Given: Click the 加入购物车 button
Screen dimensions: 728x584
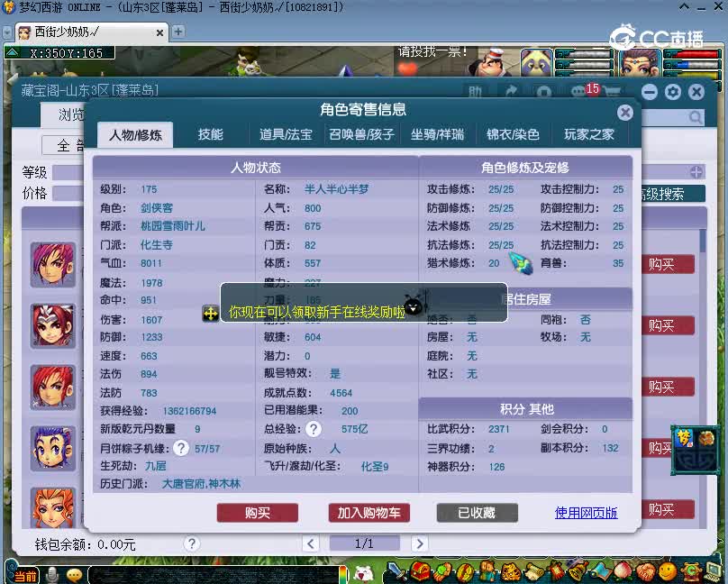Looking at the screenshot, I should (x=369, y=513).
